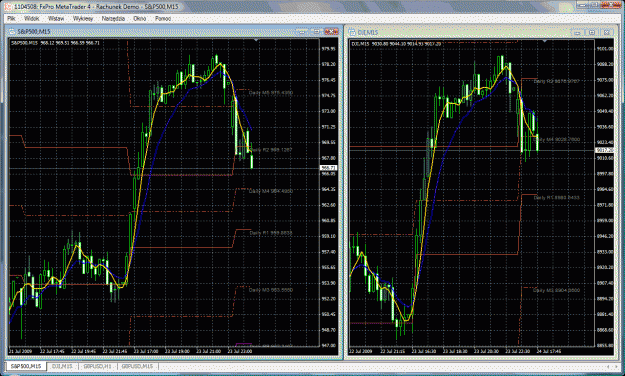The image size is (625, 376).
Task: Click the DJI,M15 chart window icon
Action: (352, 32)
